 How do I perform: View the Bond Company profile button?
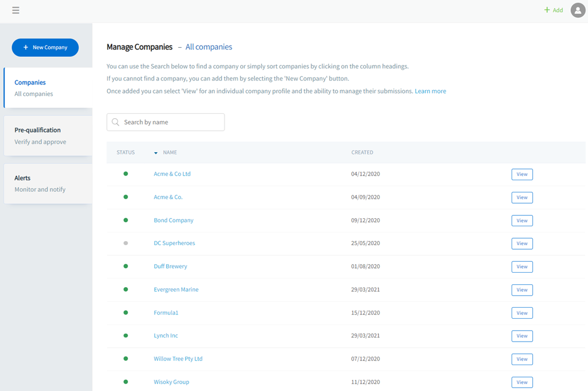tap(521, 220)
